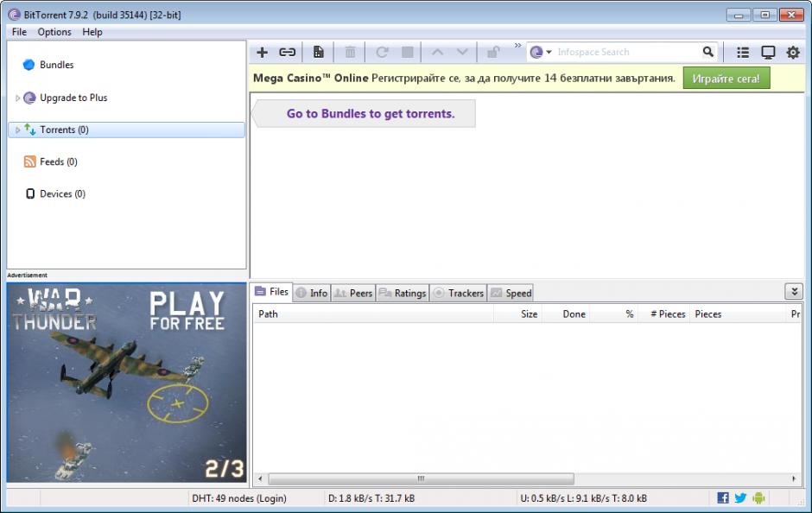Sort by the Path column header

pyautogui.click(x=373, y=313)
